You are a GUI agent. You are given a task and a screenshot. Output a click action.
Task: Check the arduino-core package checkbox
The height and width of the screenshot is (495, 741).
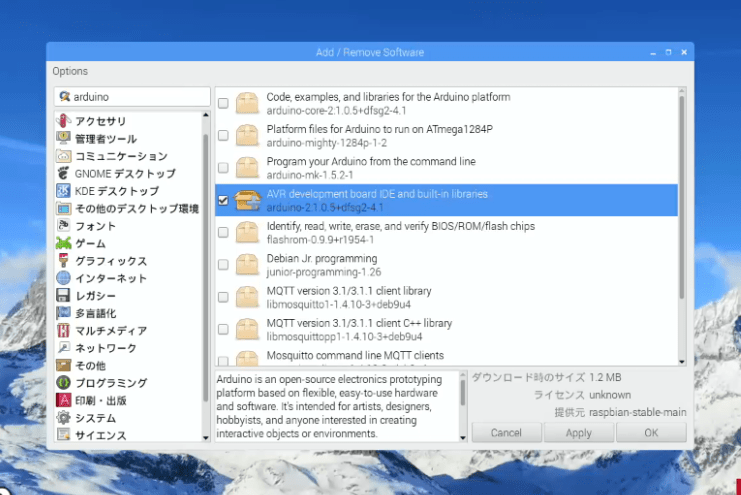click(x=223, y=103)
